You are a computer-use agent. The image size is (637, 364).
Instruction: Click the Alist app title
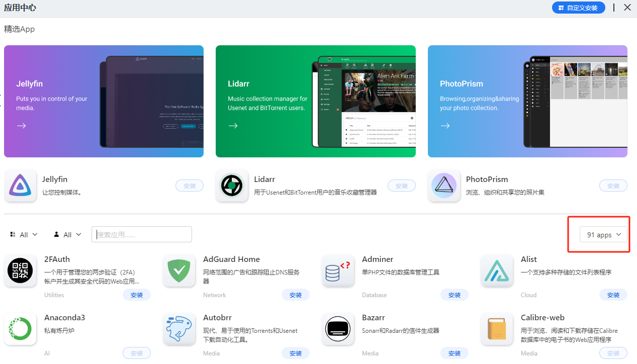[x=529, y=259]
